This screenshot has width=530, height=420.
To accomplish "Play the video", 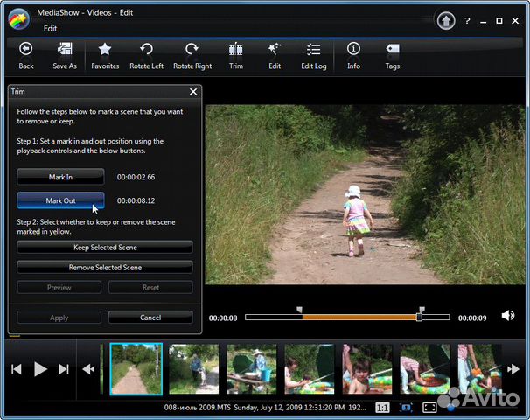I will click(x=40, y=369).
